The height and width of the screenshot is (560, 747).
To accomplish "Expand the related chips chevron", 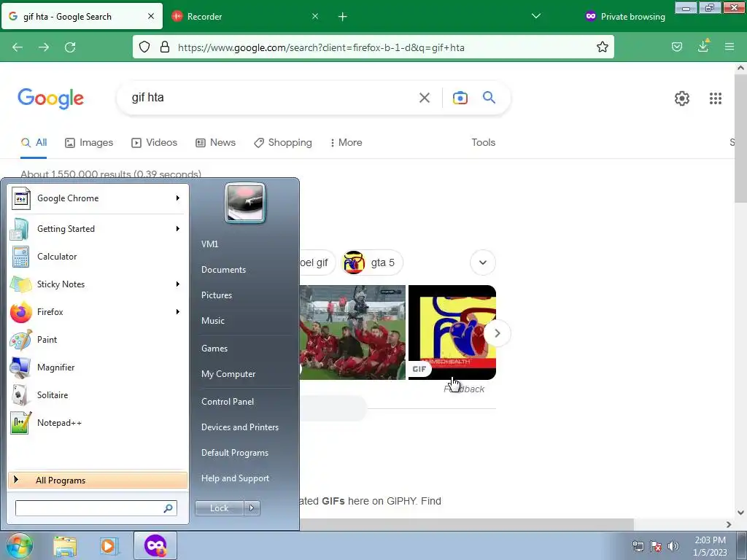I will point(483,262).
